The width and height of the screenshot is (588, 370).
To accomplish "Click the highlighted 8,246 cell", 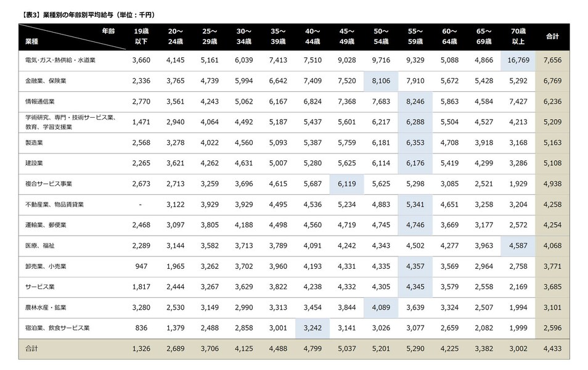I will pyautogui.click(x=415, y=101).
